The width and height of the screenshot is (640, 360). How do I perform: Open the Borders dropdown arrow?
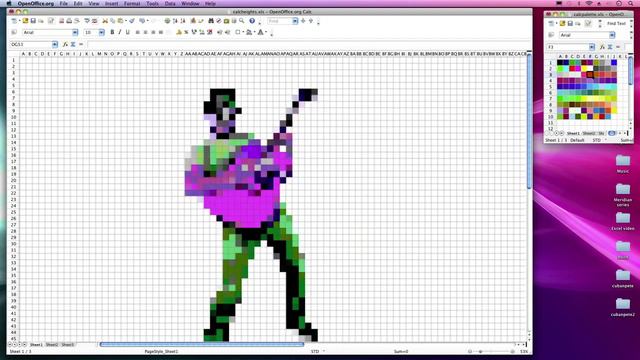tap(243, 32)
